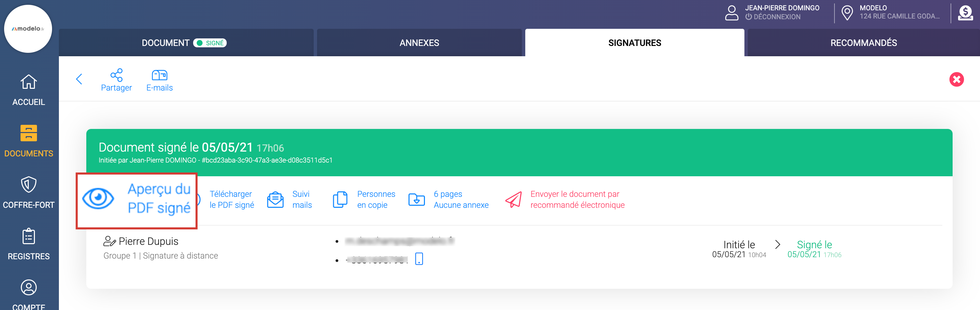Click the paper plane recommandé icon

point(513,200)
